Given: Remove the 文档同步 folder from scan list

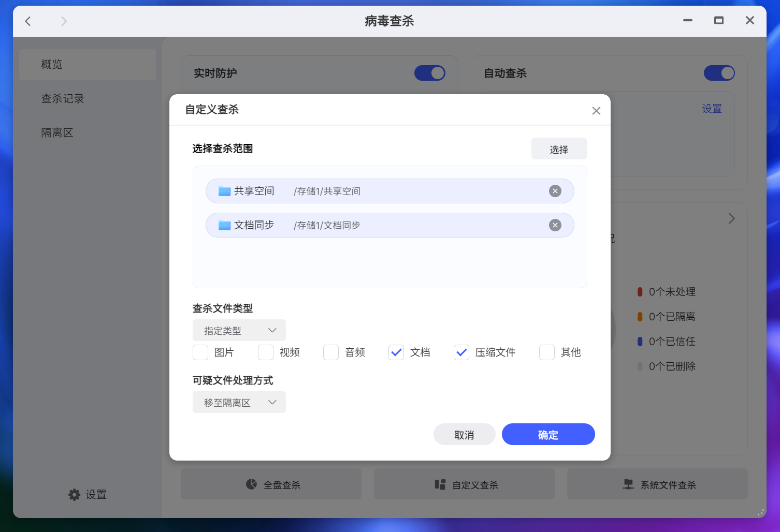Looking at the screenshot, I should (555, 225).
